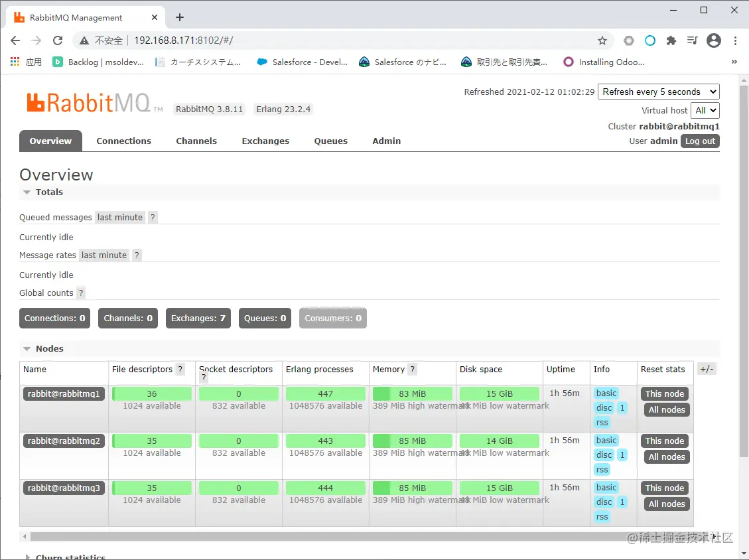This screenshot has width=749, height=560.
Task: Click the rss tag in rabbitmq2 row
Action: point(602,470)
